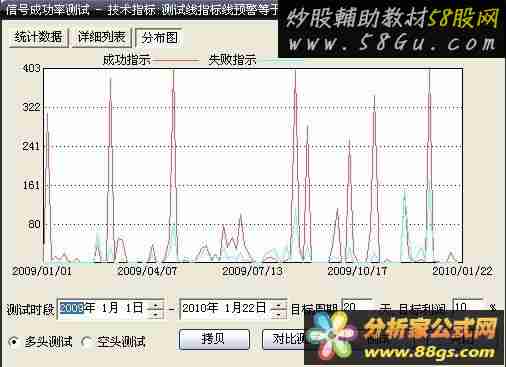Click the start date up spinner arrow

pos(156,304)
